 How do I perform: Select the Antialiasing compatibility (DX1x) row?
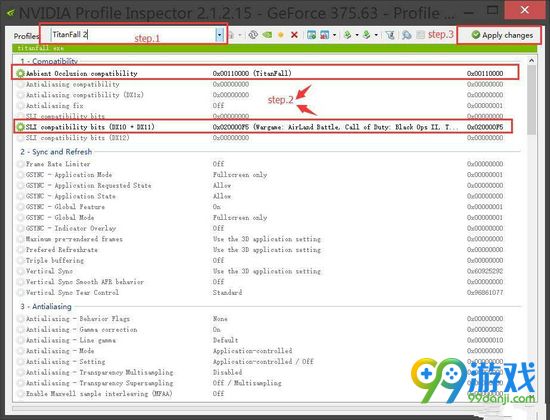pyautogui.click(x=265, y=95)
